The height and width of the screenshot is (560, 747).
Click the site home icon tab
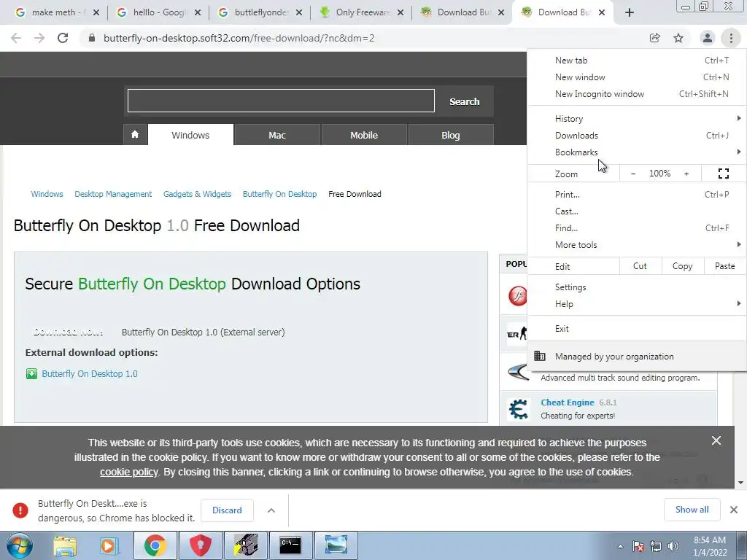[135, 135]
